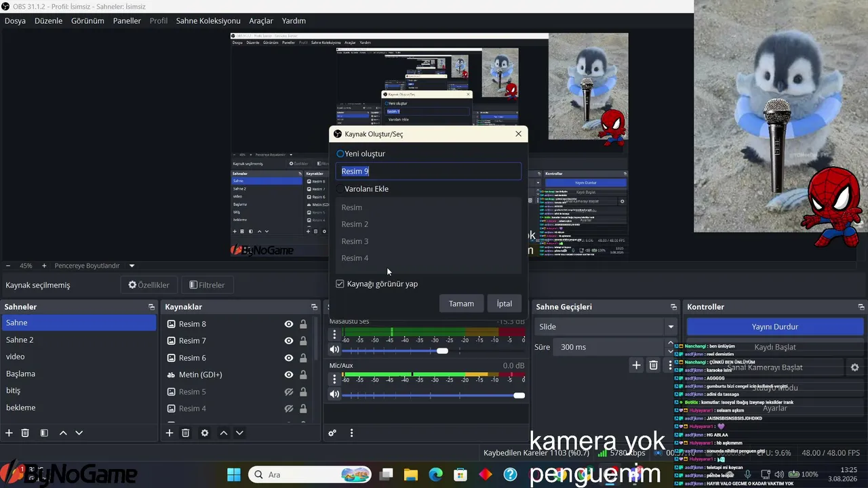Open virtual camera settings gear
The height and width of the screenshot is (488, 868).
(854, 367)
